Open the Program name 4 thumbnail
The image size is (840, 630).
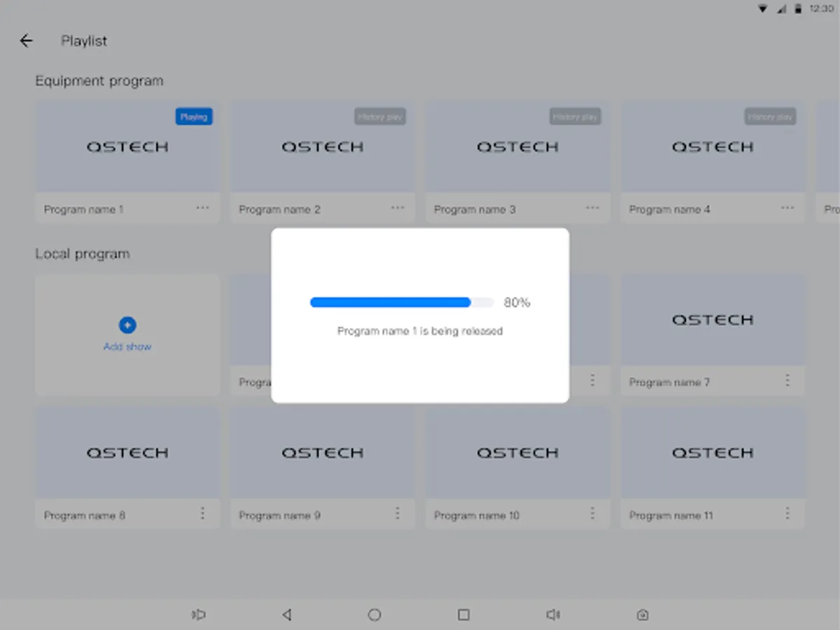(x=713, y=147)
